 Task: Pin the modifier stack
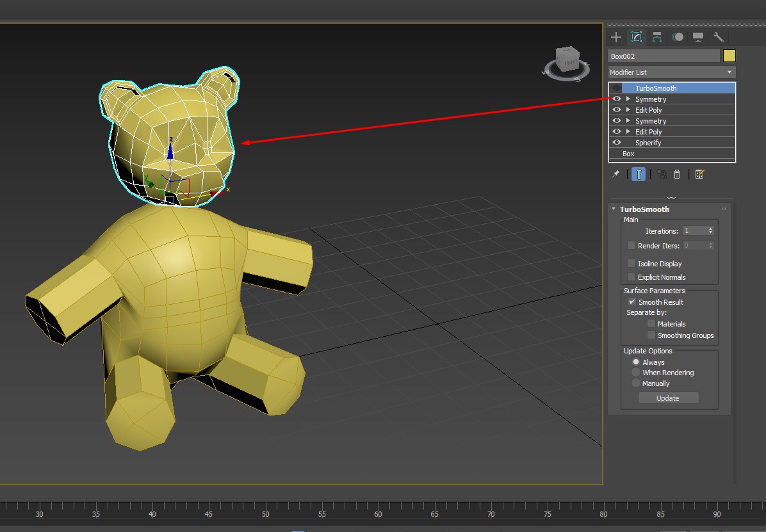615,174
